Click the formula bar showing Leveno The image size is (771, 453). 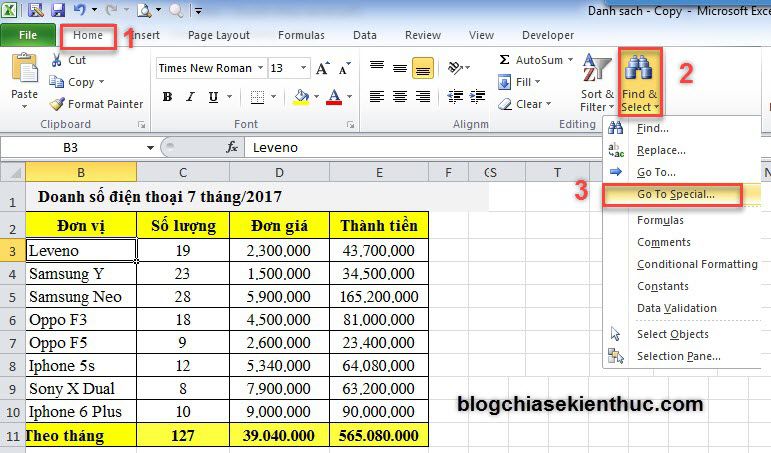tap(423, 148)
